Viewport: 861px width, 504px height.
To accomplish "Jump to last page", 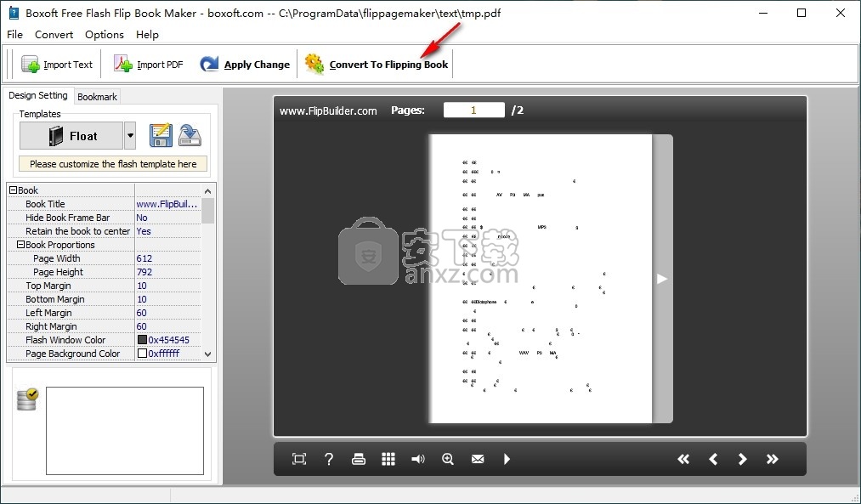I will click(x=772, y=459).
